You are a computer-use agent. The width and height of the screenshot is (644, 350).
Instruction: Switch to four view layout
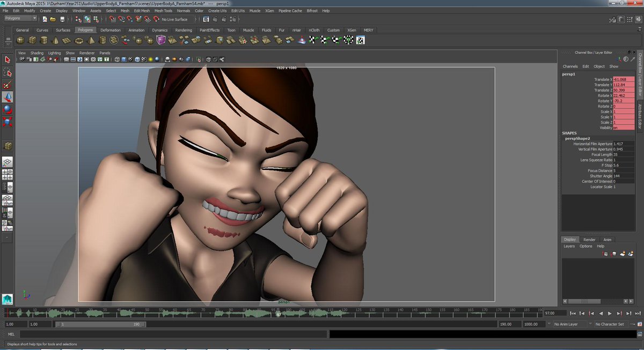pos(8,174)
